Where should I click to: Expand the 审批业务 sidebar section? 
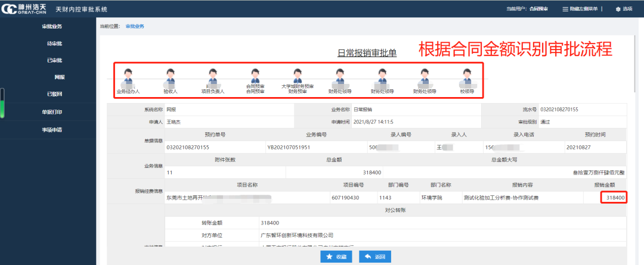click(51, 26)
